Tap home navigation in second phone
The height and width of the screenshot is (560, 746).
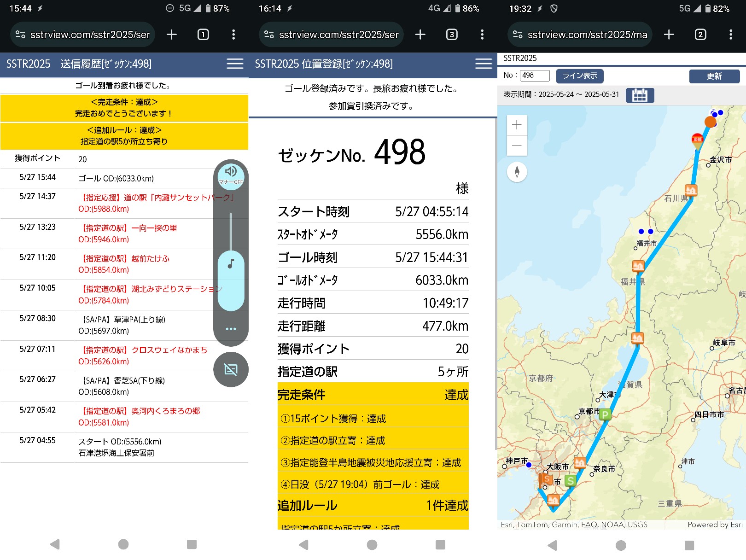click(x=372, y=545)
